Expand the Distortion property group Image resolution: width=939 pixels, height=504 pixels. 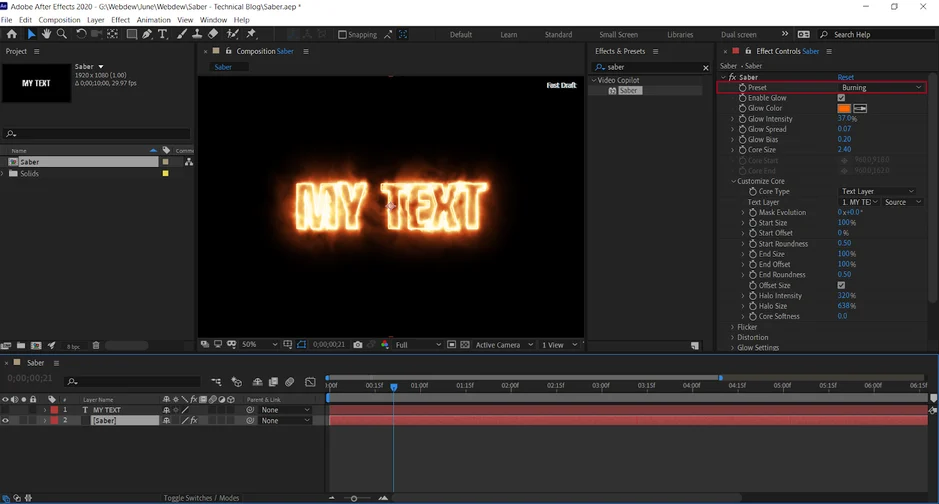pos(732,337)
